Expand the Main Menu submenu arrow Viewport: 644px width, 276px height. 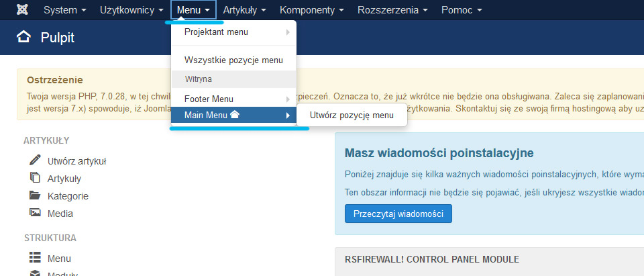point(288,116)
